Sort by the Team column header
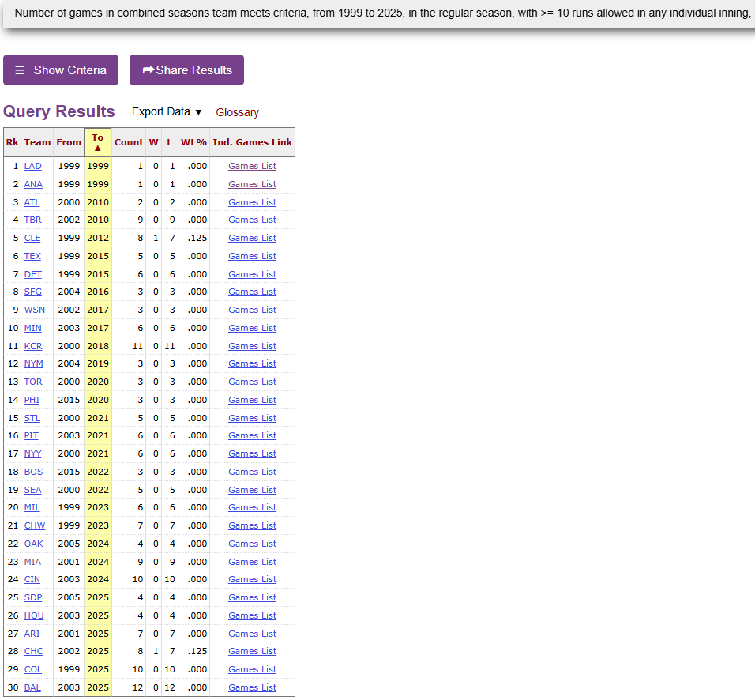Image resolution: width=755 pixels, height=700 pixels. (38, 142)
